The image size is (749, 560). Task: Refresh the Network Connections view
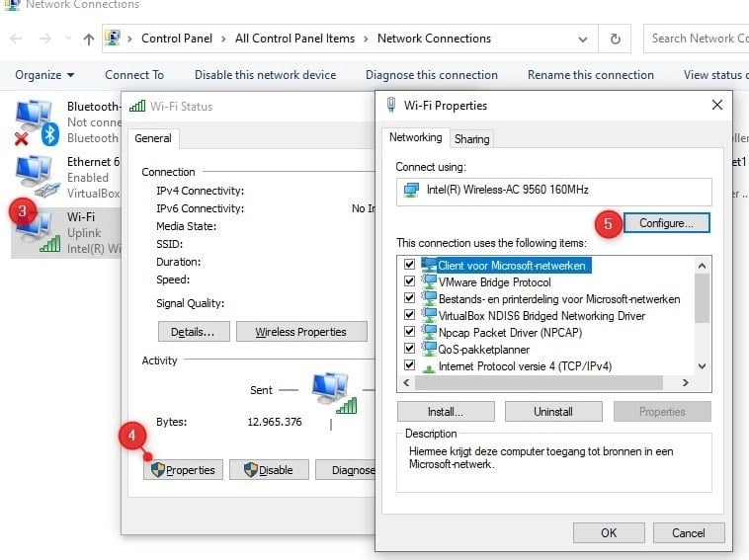pyautogui.click(x=616, y=39)
